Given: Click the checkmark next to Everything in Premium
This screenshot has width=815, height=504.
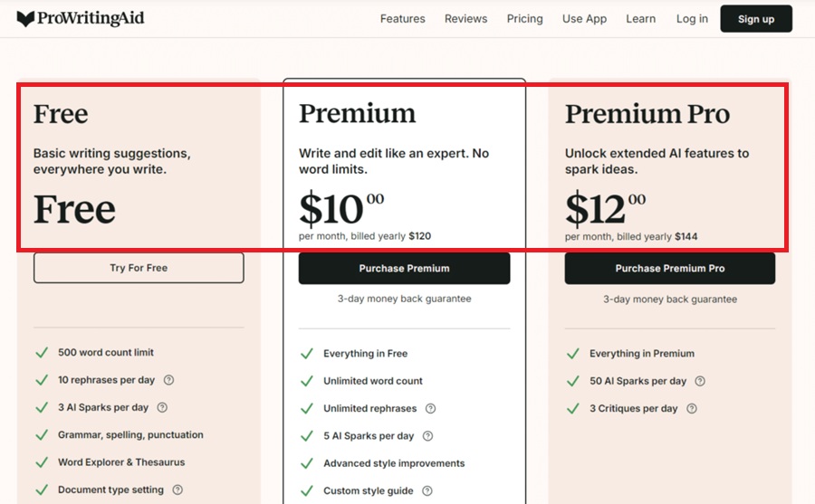Looking at the screenshot, I should [573, 354].
